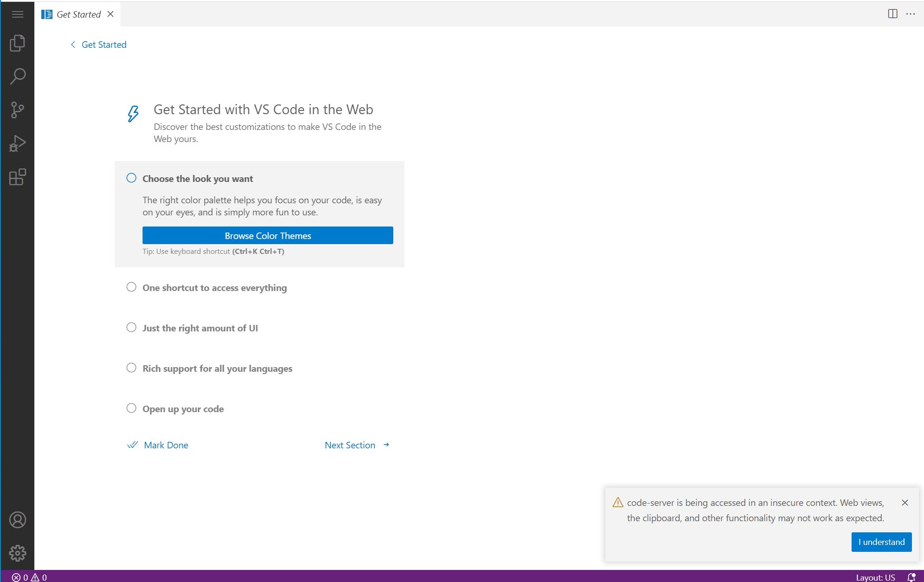Open the Search view
The image size is (924, 582).
18,76
